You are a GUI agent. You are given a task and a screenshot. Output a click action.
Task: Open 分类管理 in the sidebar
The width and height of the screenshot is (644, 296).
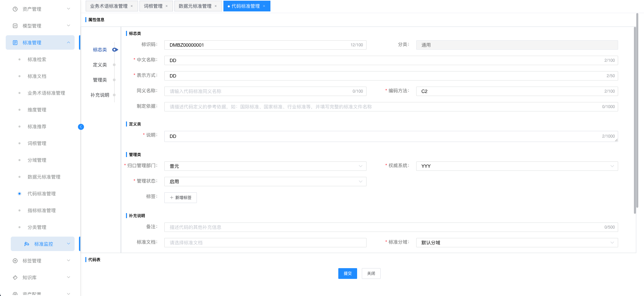[37, 227]
